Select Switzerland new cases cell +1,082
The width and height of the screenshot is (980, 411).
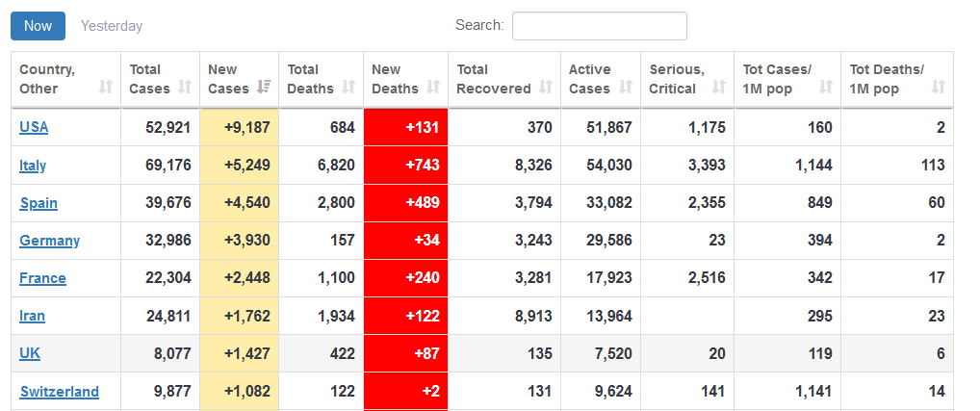point(240,392)
